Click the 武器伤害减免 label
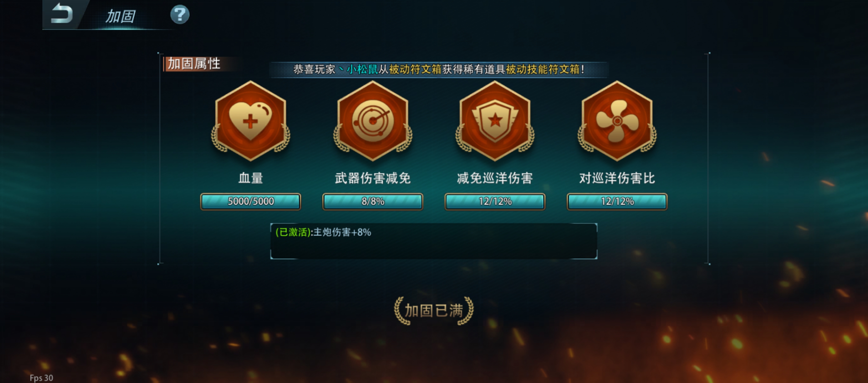 (x=373, y=178)
